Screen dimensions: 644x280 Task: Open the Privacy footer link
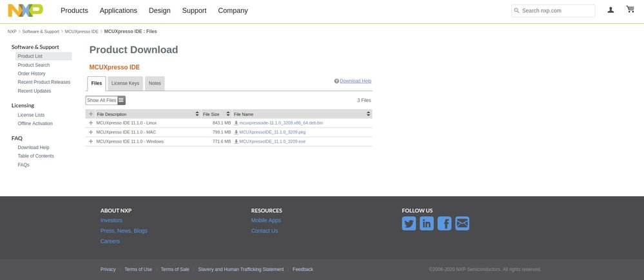tap(108, 269)
